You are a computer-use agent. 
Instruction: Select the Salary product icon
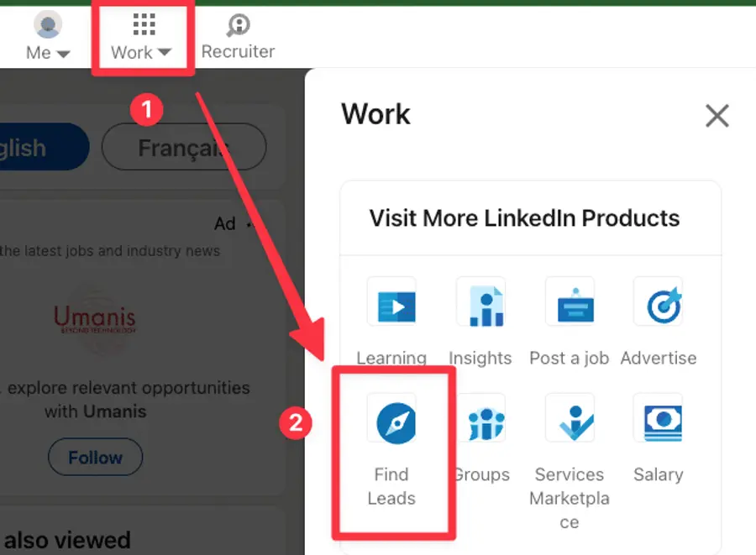coord(659,418)
